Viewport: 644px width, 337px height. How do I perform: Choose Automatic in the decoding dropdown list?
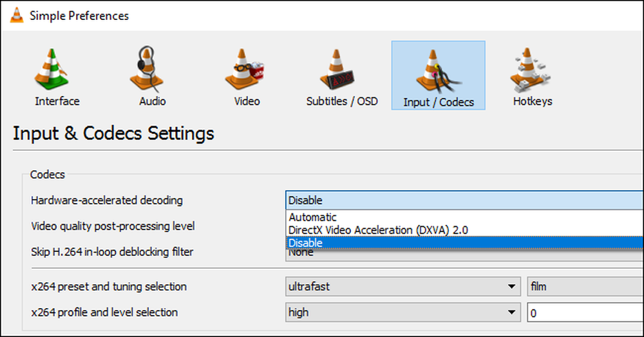point(464,217)
